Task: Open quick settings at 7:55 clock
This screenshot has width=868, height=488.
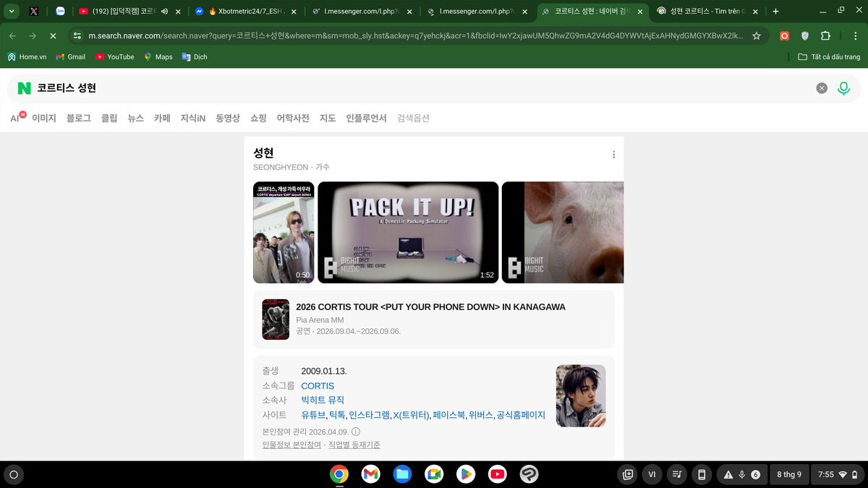Action: [838, 474]
